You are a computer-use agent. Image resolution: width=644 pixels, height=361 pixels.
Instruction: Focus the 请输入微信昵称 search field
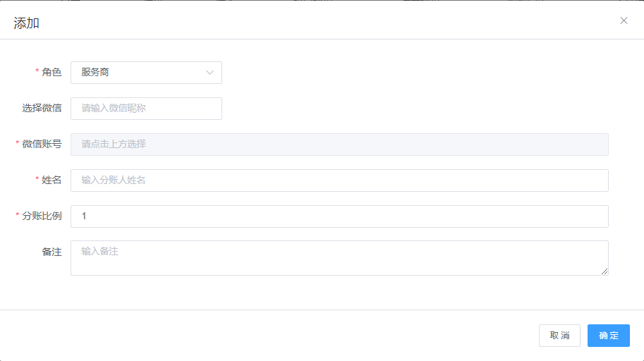coord(146,109)
